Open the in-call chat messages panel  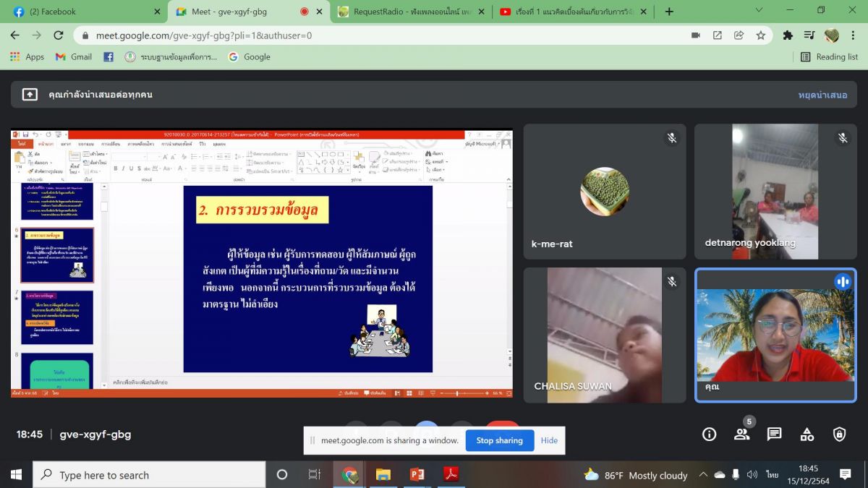click(x=774, y=434)
